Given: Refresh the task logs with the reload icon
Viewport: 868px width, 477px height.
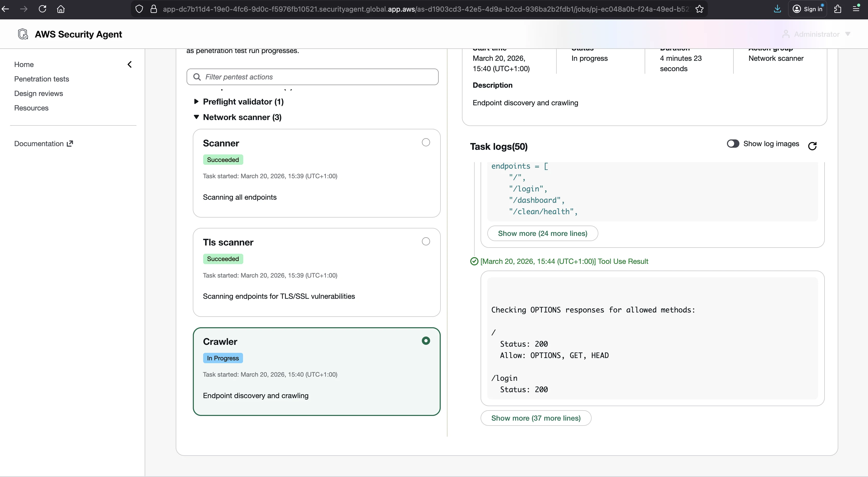Looking at the screenshot, I should [x=812, y=146].
